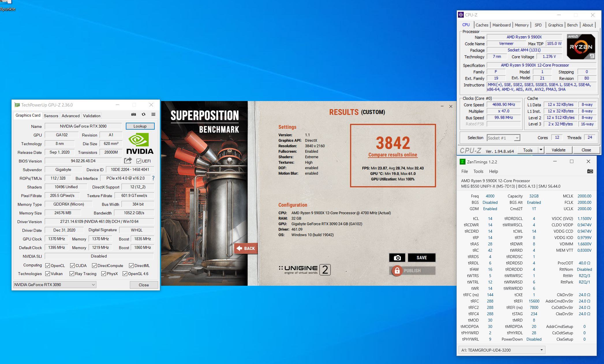Click Bus Interface question mark icon
The width and height of the screenshot is (604, 364).
coord(153,178)
